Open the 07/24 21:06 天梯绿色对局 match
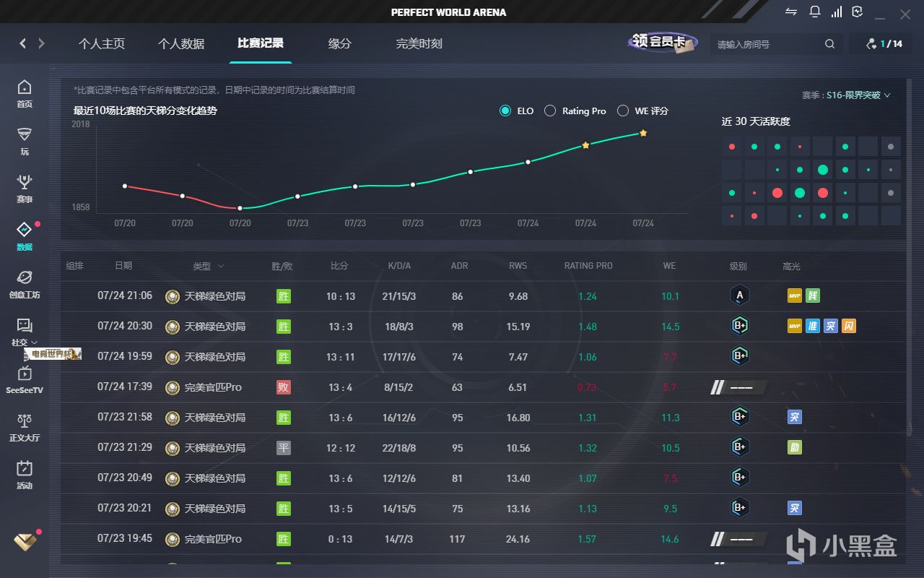924x578 pixels. 484,296
